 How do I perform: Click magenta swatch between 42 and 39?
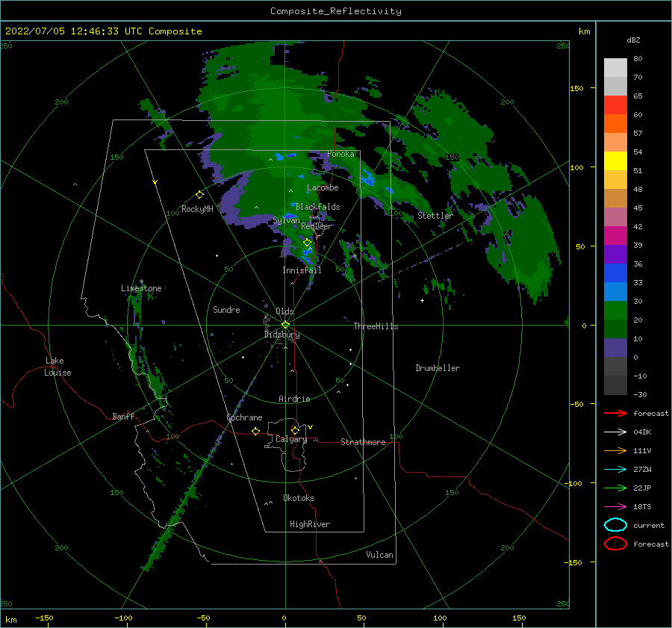615,236
